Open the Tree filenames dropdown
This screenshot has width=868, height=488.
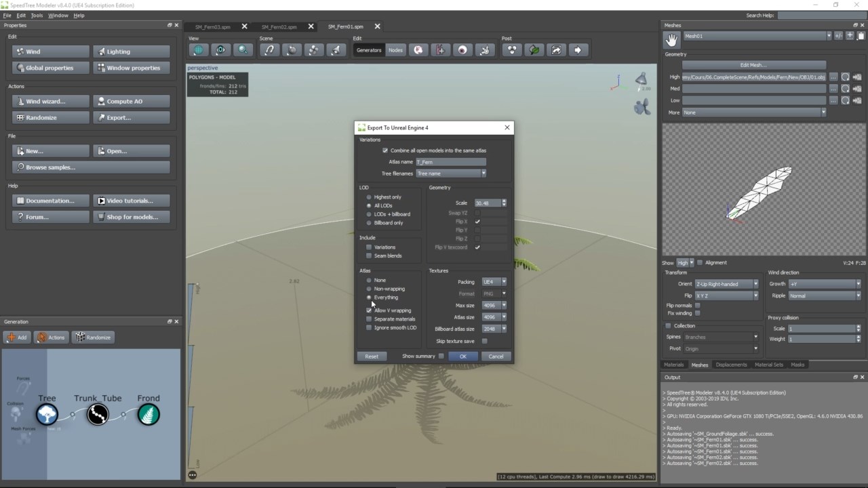(x=451, y=174)
